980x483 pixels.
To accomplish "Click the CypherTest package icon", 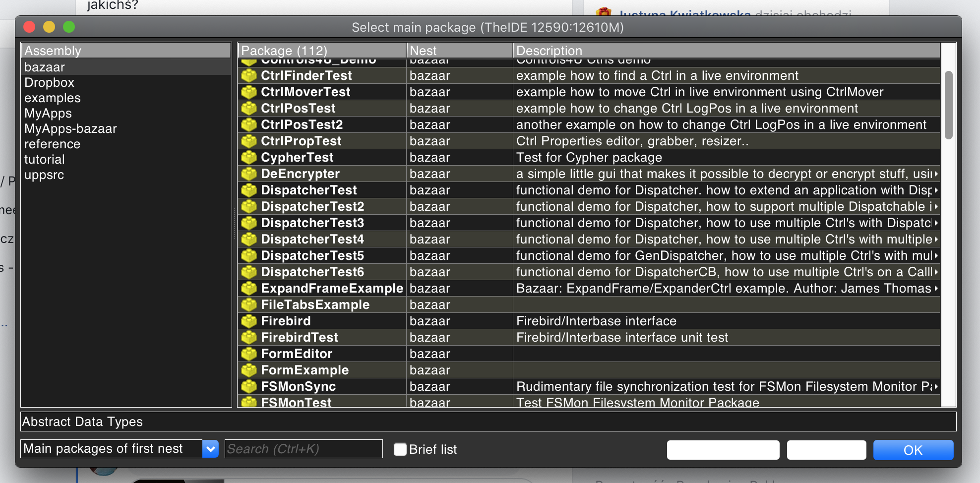I will [x=248, y=158].
